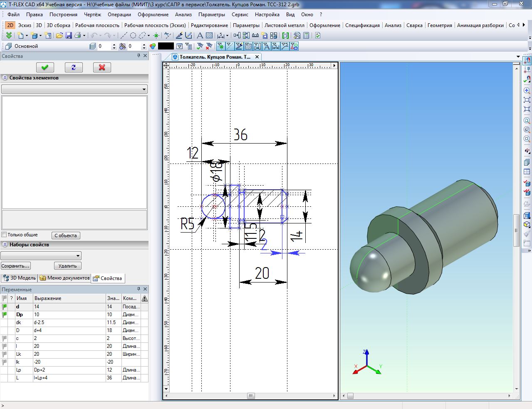Screen dimensions: 532x409
Task: Select the Hatch tool icon
Action: click(209, 36)
